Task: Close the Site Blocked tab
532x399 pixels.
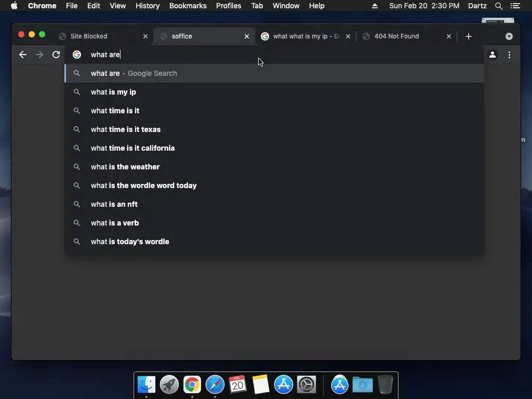Action: pos(145,36)
